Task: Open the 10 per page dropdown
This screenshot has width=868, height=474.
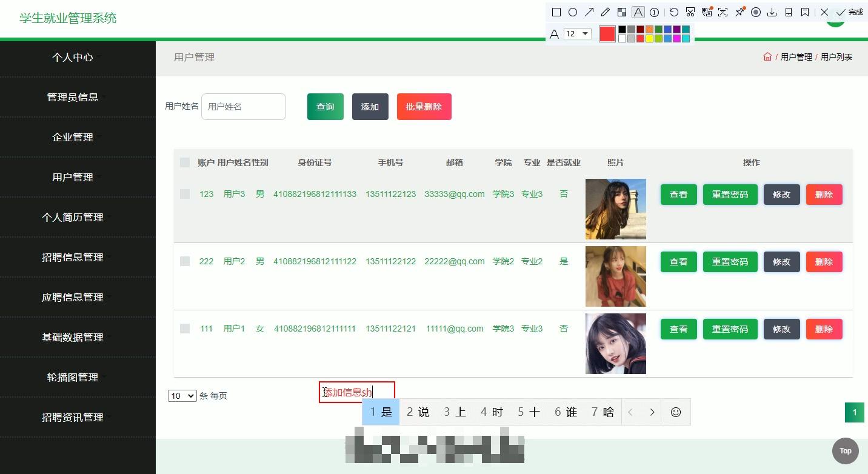Action: [x=182, y=396]
